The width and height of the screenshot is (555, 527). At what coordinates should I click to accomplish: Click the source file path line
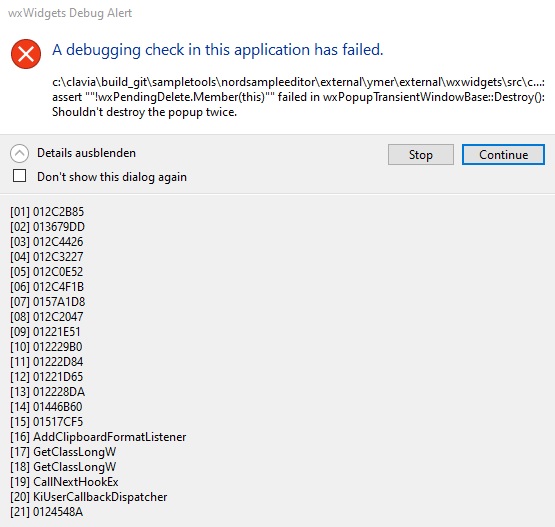coord(298,82)
